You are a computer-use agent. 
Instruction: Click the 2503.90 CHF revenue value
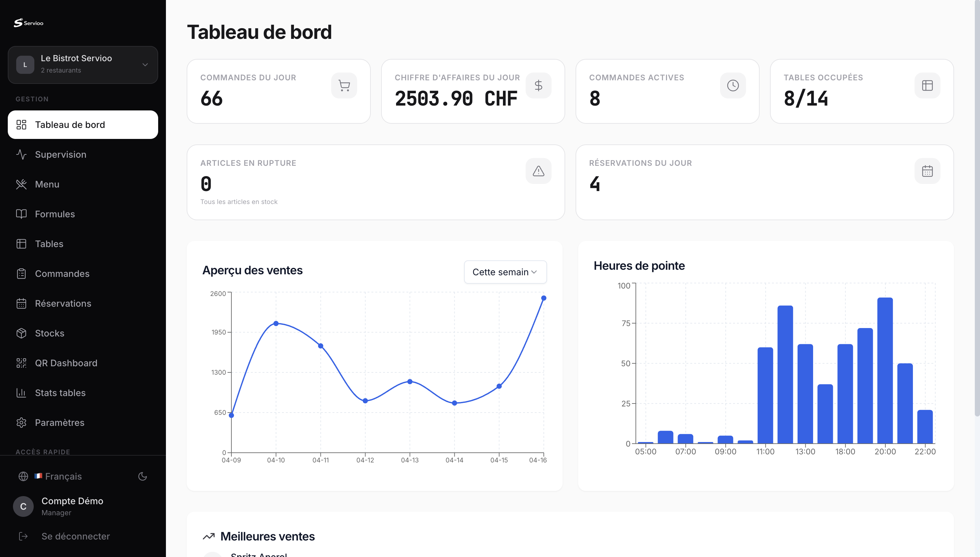[456, 98]
